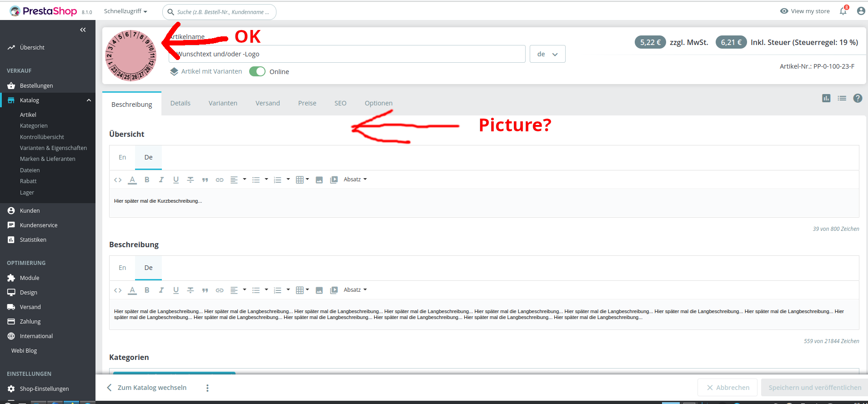Apply strikethrough in Übersicht editor
This screenshot has height=404, width=868.
coord(191,180)
